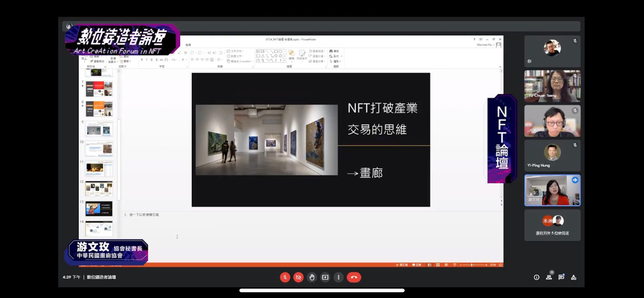The image size is (644, 298).
Task: Unmute the microphone in call controls
Action: 285,277
